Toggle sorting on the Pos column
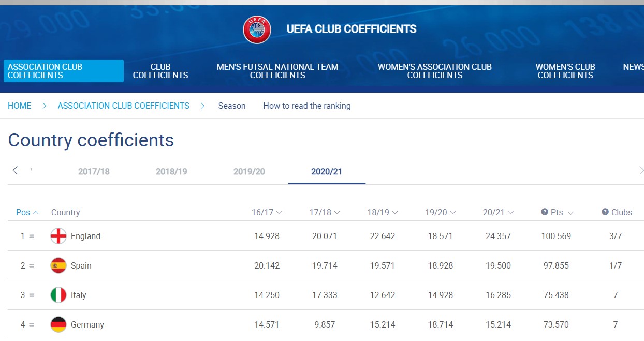This screenshot has width=644, height=341. tap(27, 212)
